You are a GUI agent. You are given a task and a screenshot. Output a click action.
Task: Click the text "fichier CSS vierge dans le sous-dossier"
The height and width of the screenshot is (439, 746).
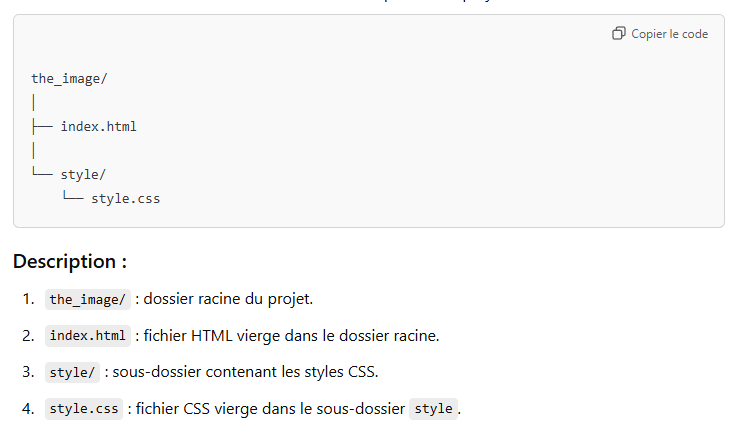point(270,409)
